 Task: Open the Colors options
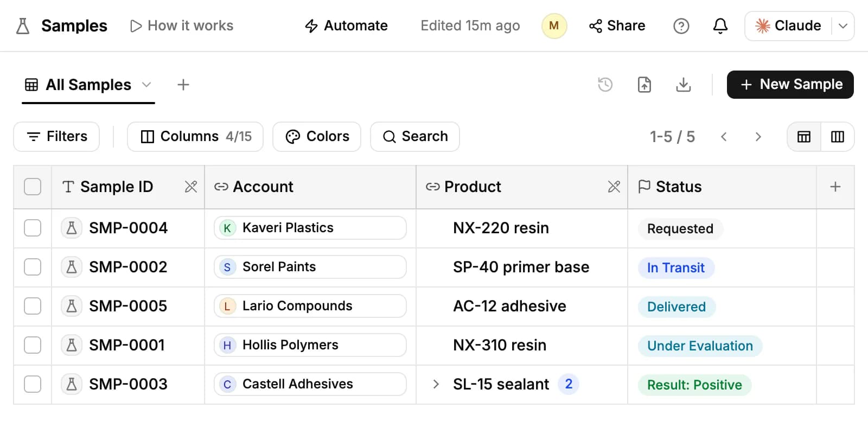[317, 137]
